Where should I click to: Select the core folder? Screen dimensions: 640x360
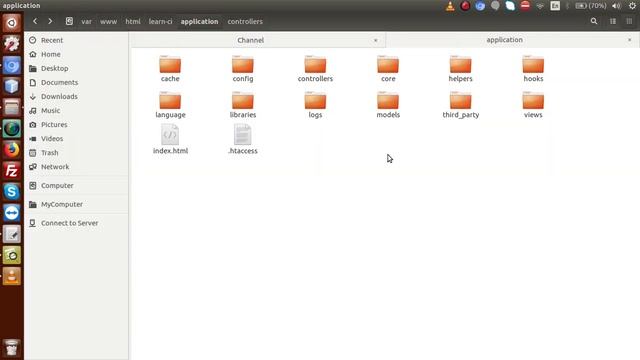coord(388,69)
